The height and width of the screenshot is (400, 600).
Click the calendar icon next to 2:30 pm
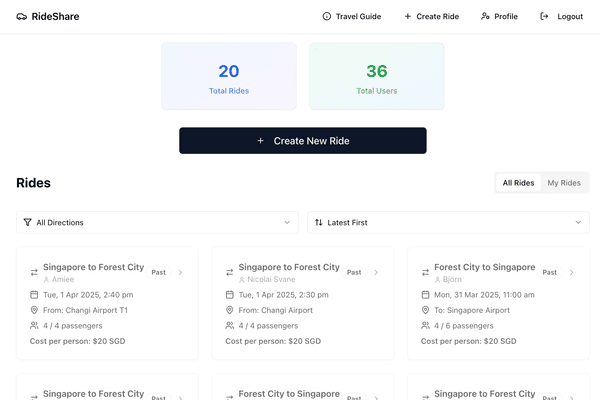click(230, 295)
